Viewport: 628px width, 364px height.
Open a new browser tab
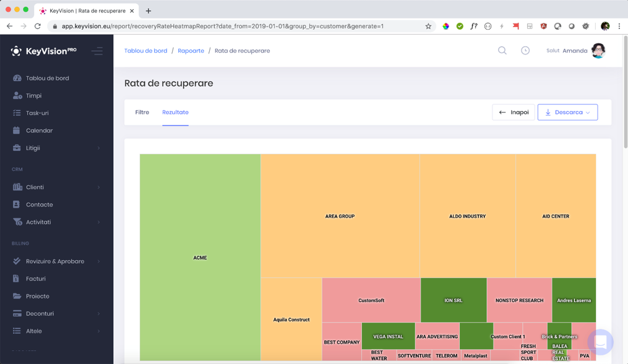pos(148,11)
